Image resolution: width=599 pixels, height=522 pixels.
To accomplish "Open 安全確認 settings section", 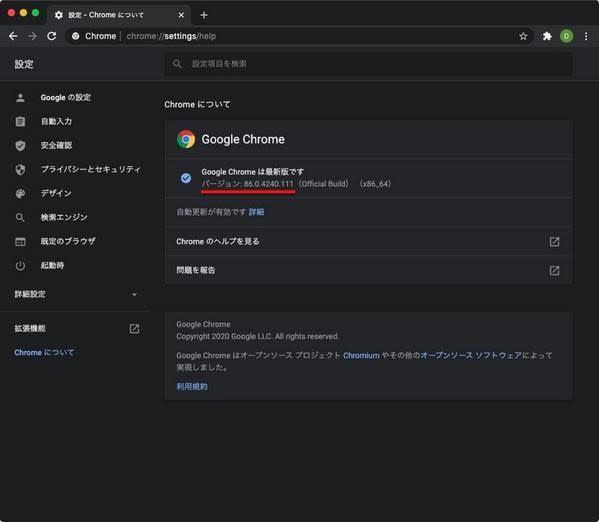I will click(56, 145).
